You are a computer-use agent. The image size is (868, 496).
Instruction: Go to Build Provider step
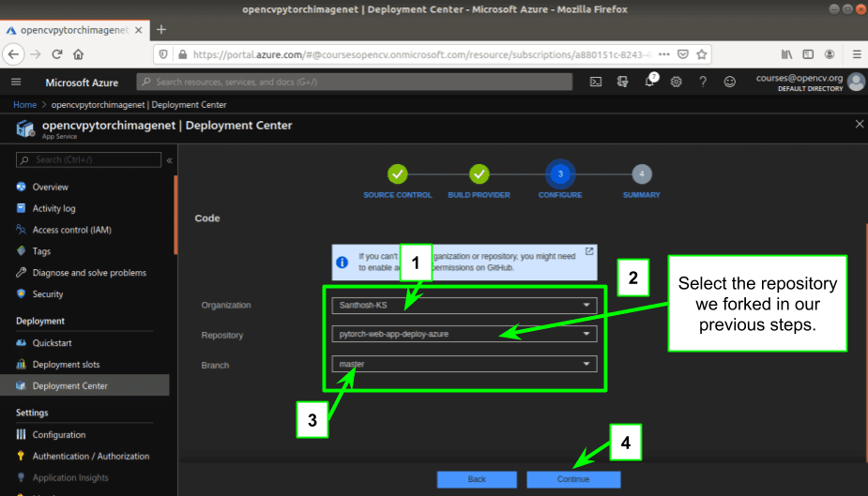click(x=479, y=174)
